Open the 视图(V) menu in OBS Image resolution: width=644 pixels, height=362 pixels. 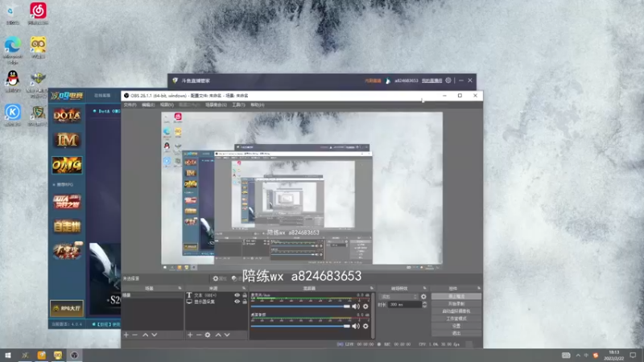click(167, 105)
